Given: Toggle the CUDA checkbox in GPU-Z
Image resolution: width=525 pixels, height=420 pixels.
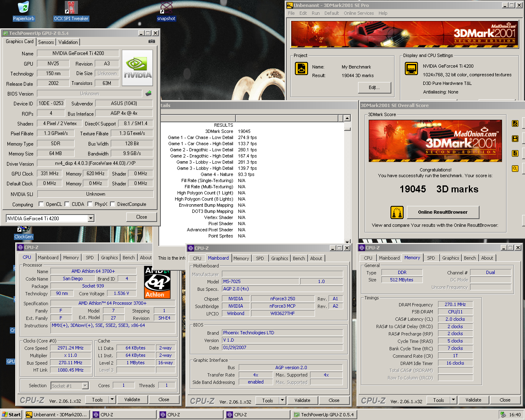Looking at the screenshot, I should click(67, 204).
